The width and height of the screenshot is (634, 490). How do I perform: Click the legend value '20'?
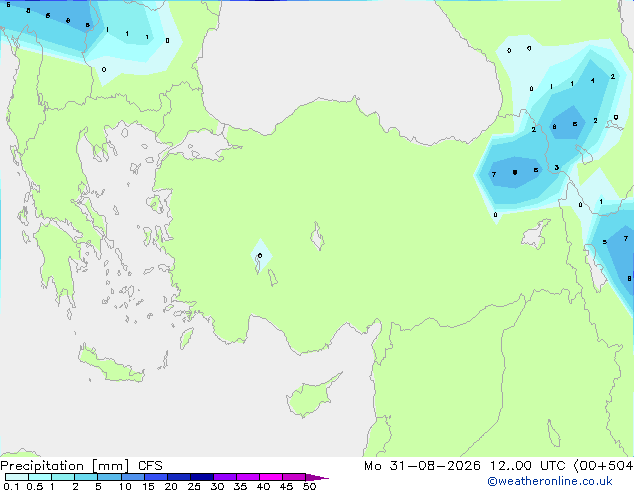(x=171, y=486)
